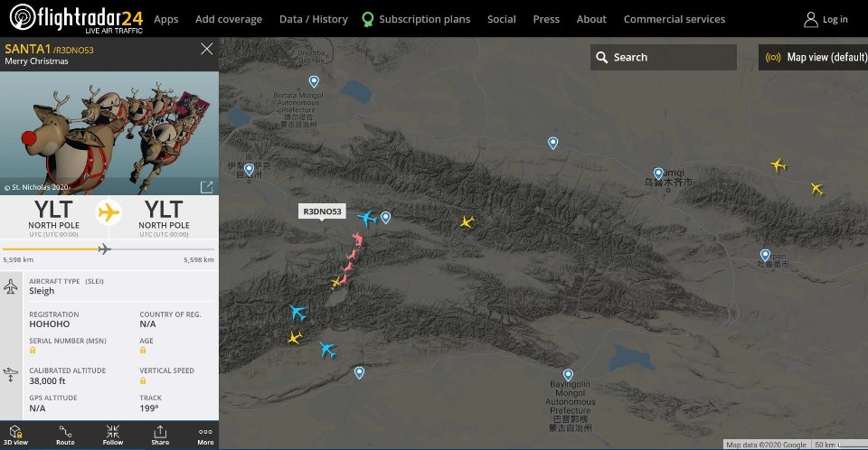The image size is (868, 450).
Task: Select the yellow plane near Urumqi
Action: click(x=778, y=165)
